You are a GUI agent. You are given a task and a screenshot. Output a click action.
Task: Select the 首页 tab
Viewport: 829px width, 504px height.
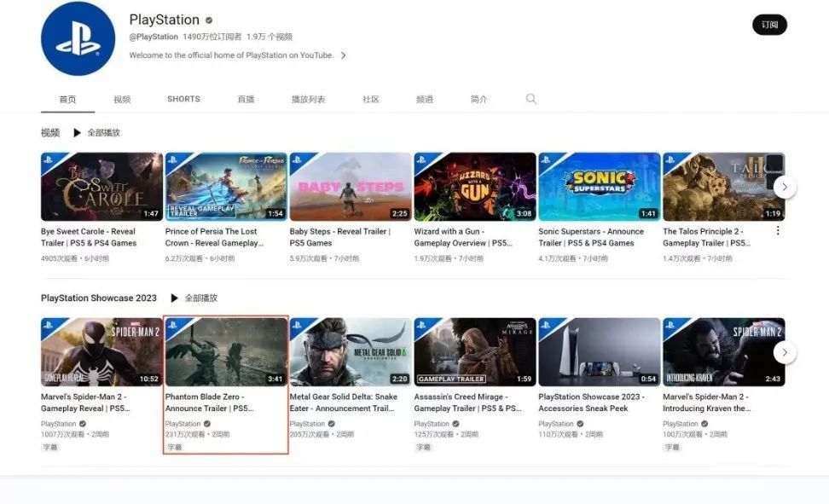pos(67,100)
